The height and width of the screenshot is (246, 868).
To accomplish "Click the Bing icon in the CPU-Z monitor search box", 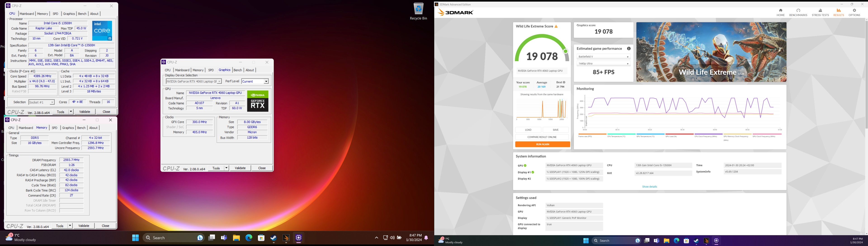I will (200, 238).
